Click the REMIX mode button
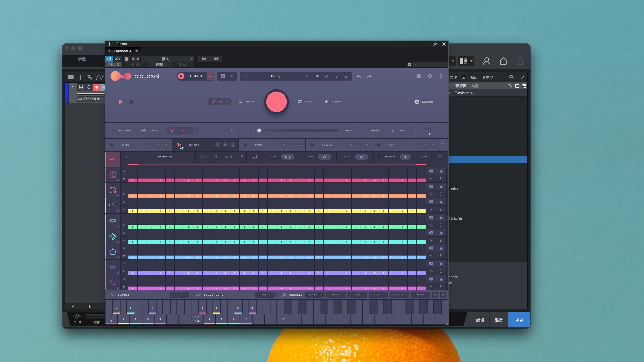The image size is (644, 362). [x=247, y=102]
